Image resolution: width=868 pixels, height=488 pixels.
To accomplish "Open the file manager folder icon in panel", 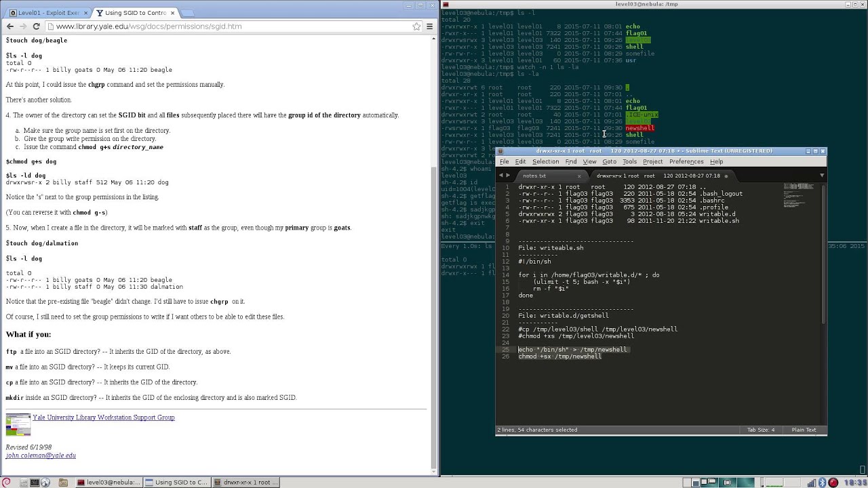I will pyautogui.click(x=63, y=483).
